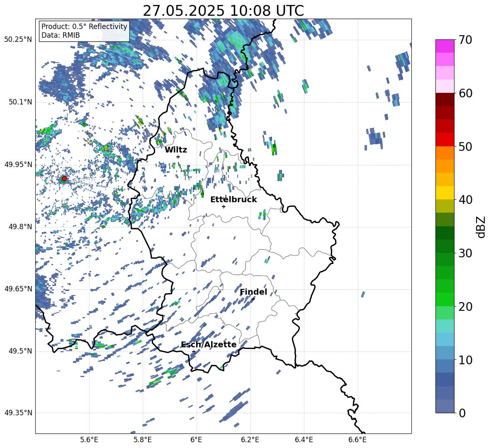Click the red radar location marker

coord(64,179)
